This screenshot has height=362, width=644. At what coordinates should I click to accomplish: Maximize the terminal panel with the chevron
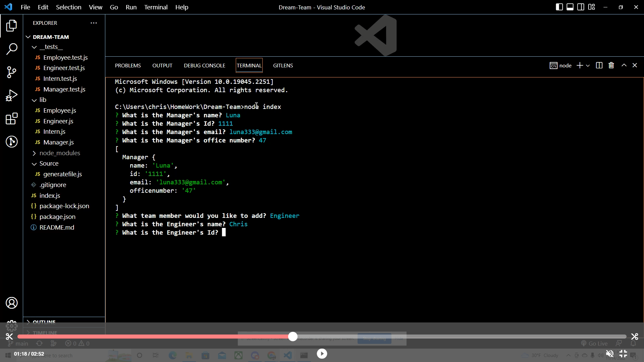[x=624, y=65]
